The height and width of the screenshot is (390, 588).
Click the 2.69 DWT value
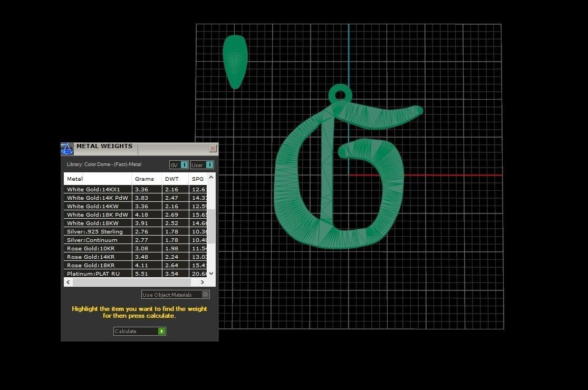click(x=171, y=214)
